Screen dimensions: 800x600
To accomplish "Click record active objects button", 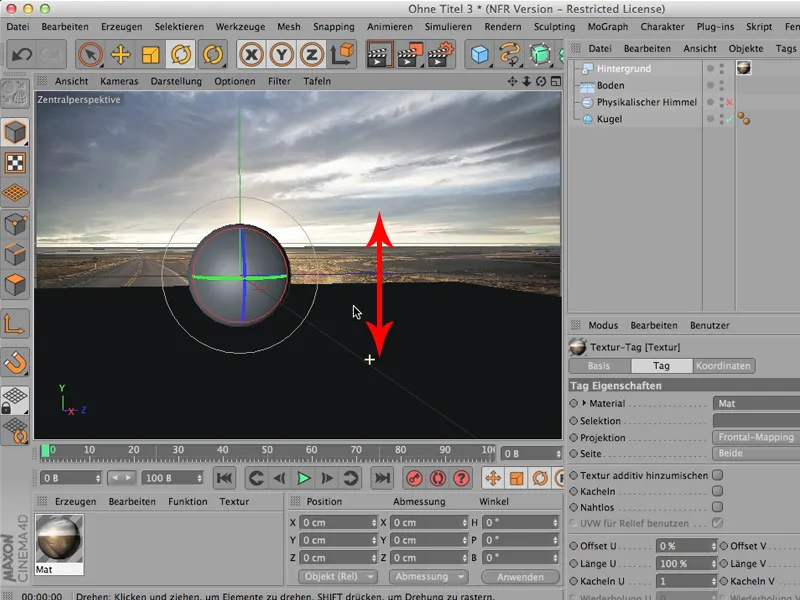I will [414, 478].
